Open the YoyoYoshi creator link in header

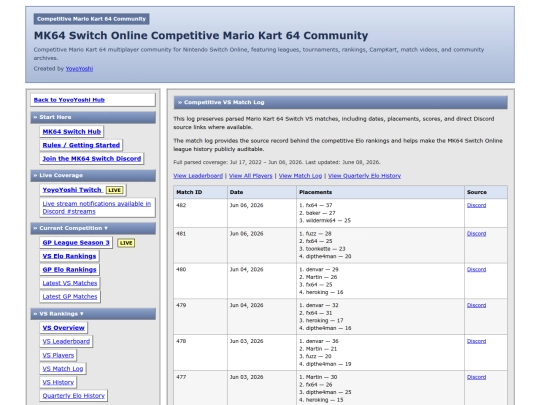[x=79, y=69]
